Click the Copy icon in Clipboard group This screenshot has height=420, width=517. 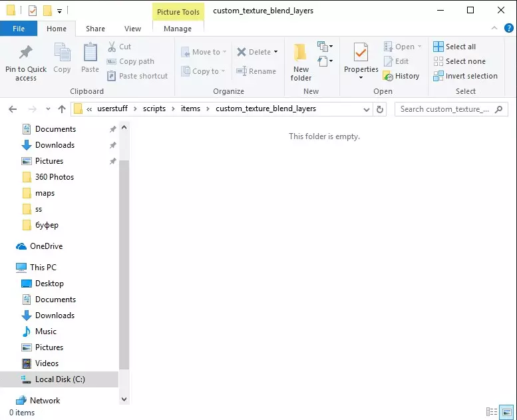click(x=62, y=52)
